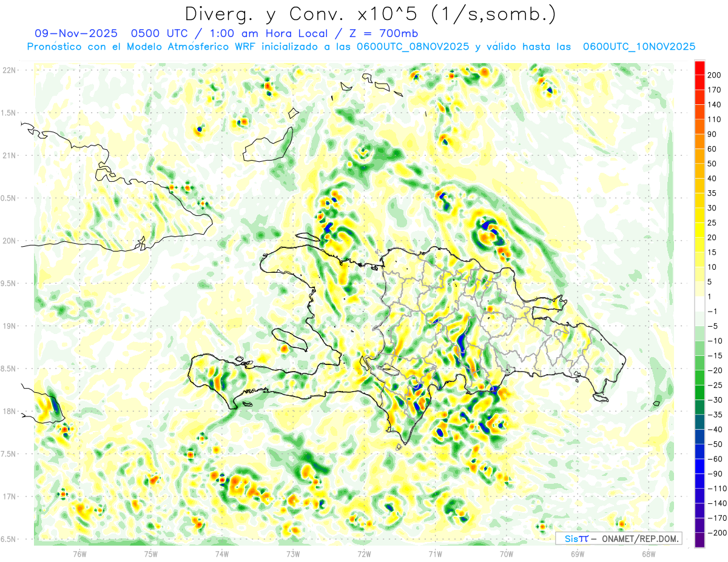The width and height of the screenshot is (728, 562).
Task: Click the orange swatch between 90 and 60
Action: click(699, 142)
